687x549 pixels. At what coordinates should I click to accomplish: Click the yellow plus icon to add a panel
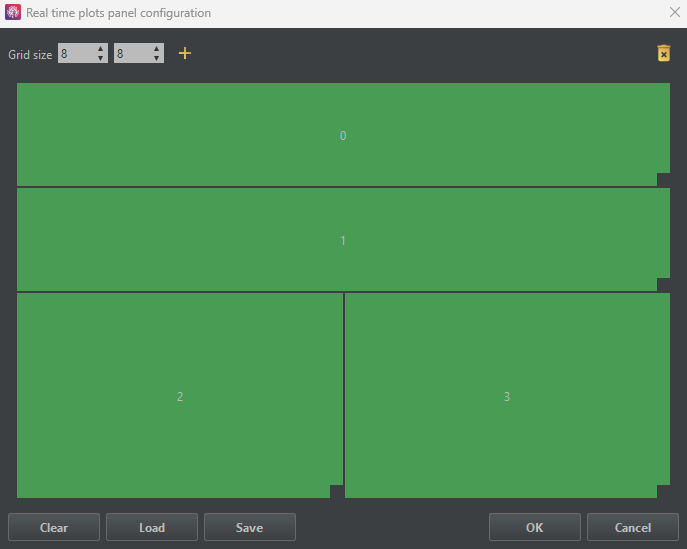click(184, 54)
